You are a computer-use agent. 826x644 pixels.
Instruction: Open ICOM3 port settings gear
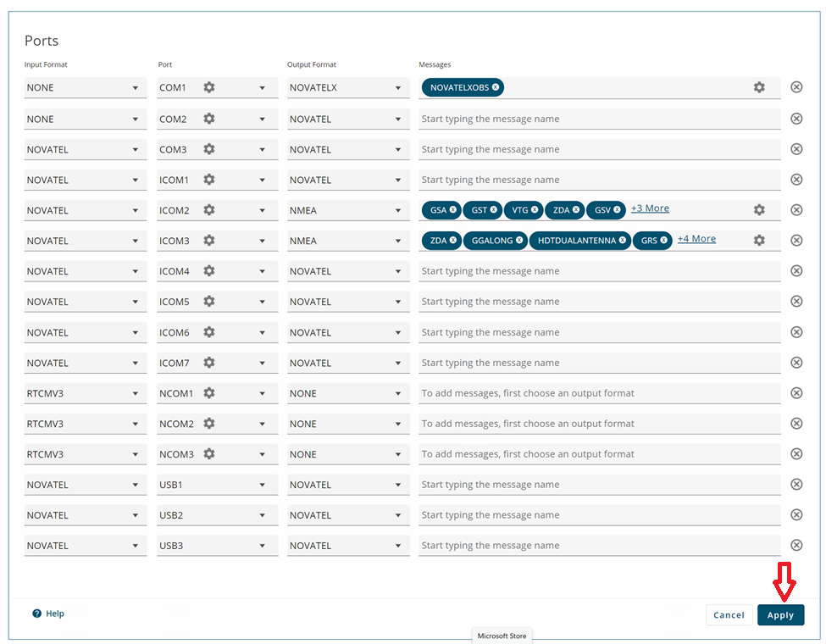tap(209, 241)
